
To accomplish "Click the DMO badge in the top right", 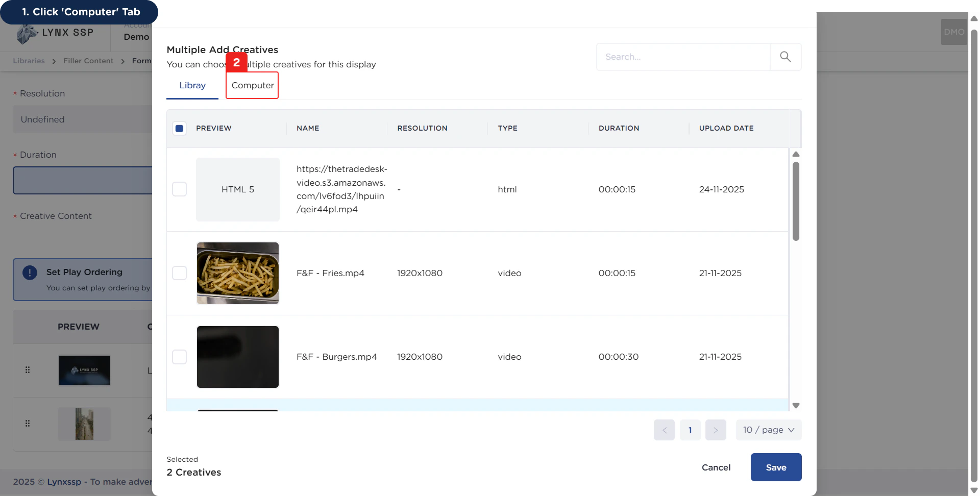I will pos(953,32).
